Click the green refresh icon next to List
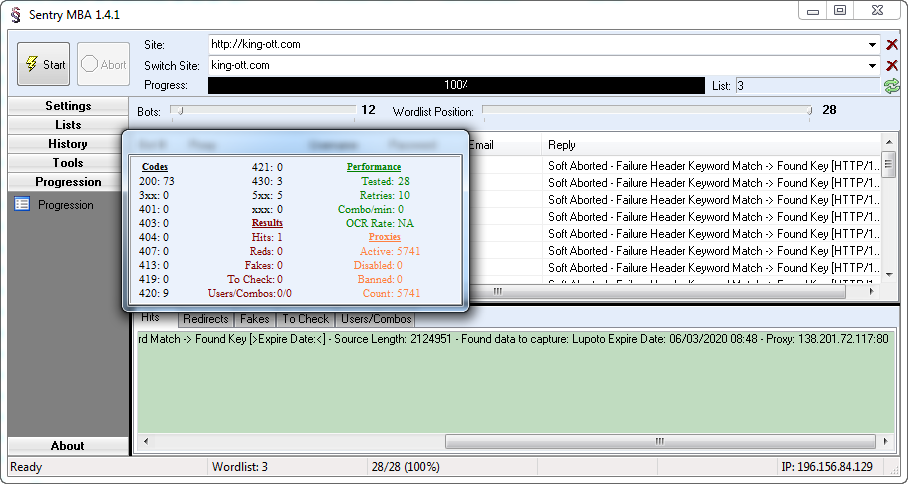The image size is (908, 484). point(891,86)
